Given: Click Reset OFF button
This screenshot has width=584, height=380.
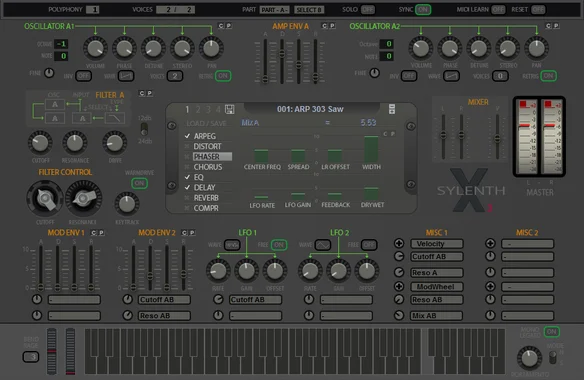Looking at the screenshot, I should [x=538, y=9].
